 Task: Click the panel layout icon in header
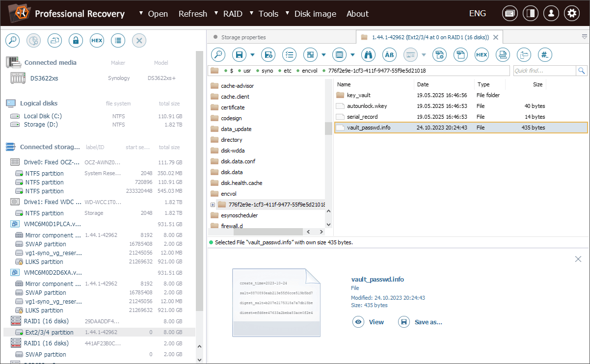[x=531, y=13]
